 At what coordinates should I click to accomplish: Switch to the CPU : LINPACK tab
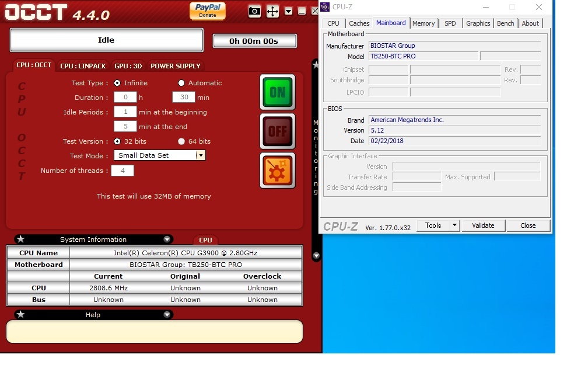(x=83, y=66)
